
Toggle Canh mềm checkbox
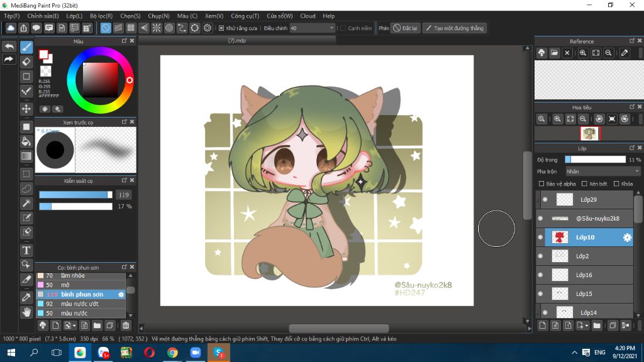(x=343, y=28)
